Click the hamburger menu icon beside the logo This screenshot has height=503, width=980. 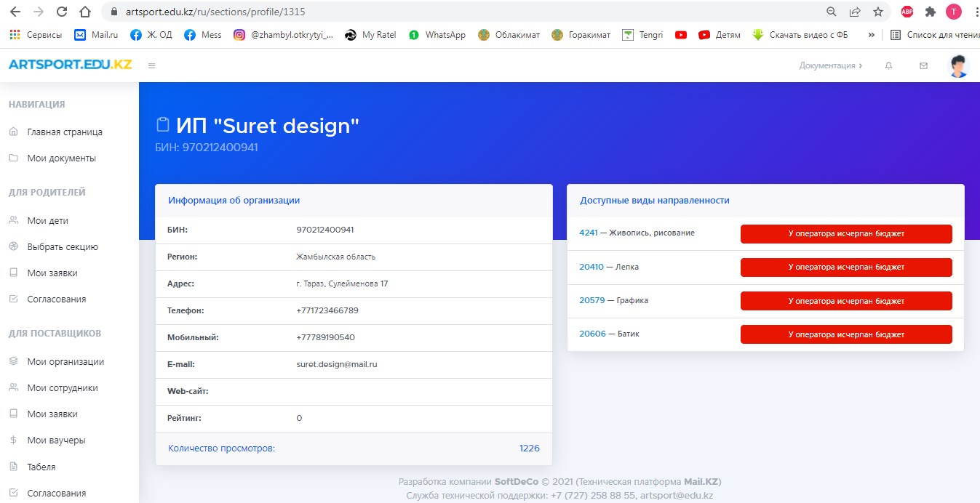point(151,66)
